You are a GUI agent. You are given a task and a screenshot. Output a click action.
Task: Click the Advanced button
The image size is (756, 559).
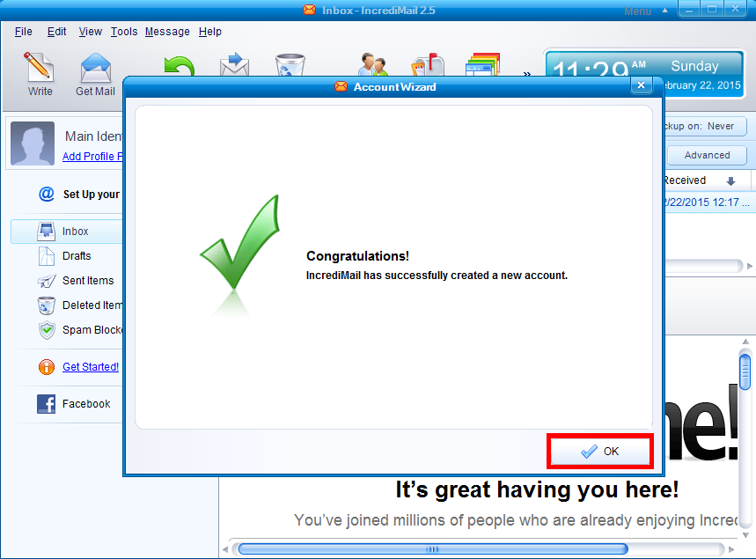pos(707,155)
